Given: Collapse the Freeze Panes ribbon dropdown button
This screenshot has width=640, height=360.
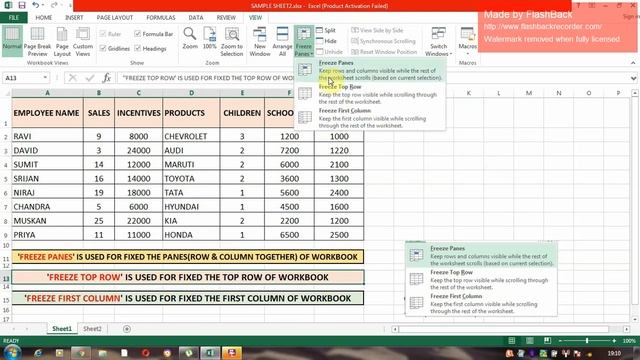Looking at the screenshot, I should tap(304, 42).
